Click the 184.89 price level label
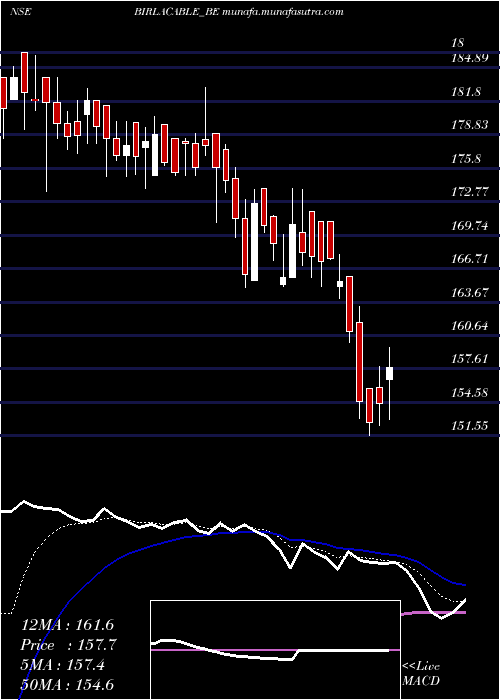 (469, 58)
